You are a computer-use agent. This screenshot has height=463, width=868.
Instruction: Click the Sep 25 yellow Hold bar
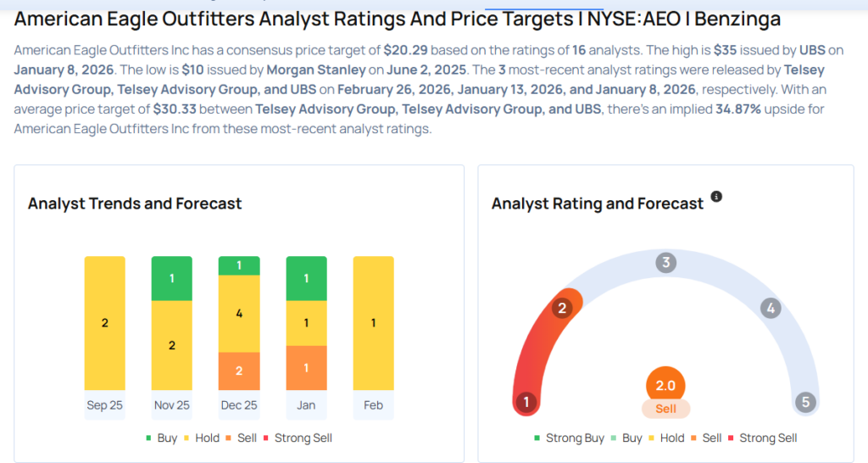coord(105,323)
